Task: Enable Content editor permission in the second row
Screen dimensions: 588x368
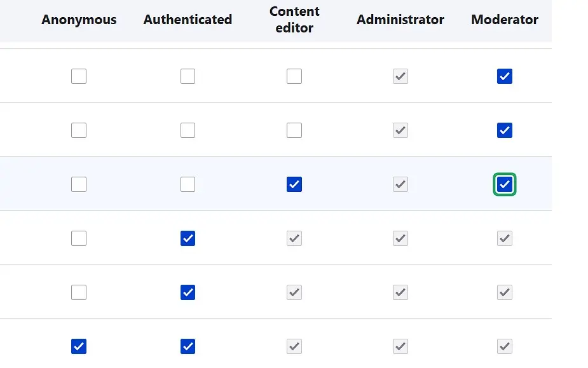Action: (x=294, y=130)
